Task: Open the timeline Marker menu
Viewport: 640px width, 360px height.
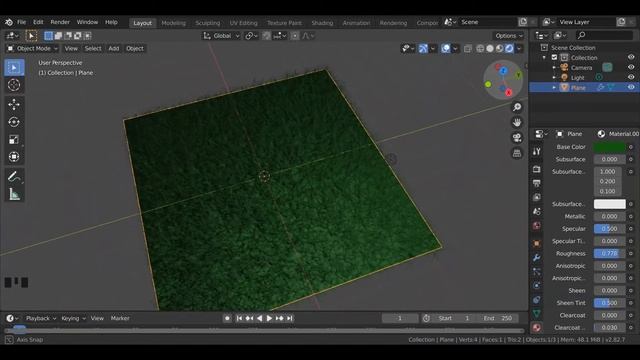Action: pos(120,318)
